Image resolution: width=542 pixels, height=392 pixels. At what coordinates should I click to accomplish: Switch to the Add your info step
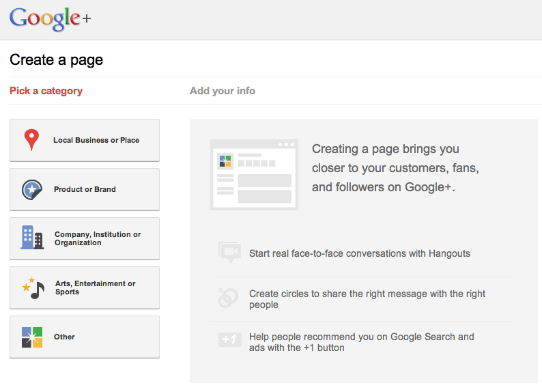pyautogui.click(x=223, y=91)
